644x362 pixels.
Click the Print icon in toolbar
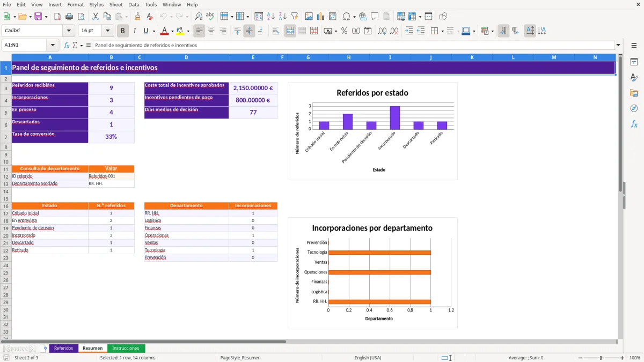(69, 17)
